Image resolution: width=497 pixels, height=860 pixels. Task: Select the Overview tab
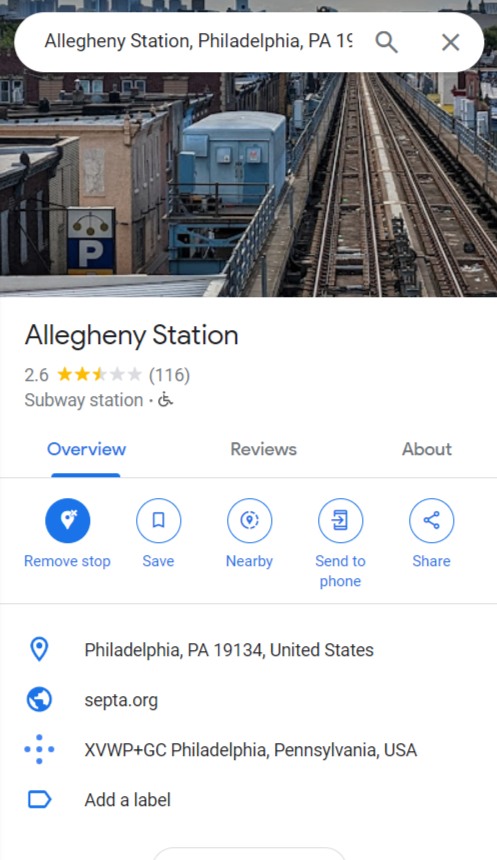pos(86,449)
